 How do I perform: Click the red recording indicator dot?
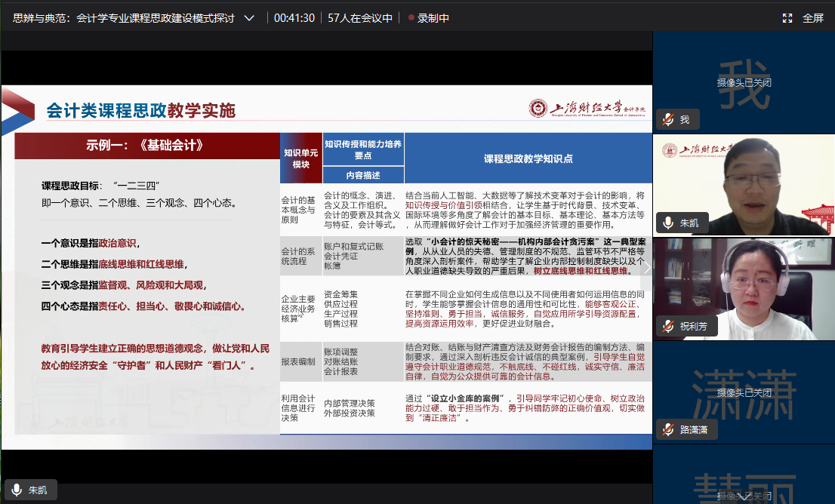coord(411,18)
